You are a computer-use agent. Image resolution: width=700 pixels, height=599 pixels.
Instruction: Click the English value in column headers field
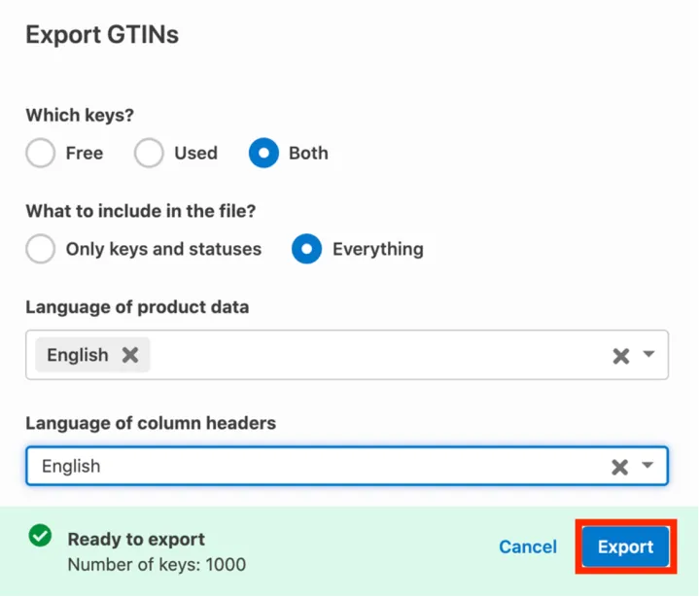coord(71,466)
